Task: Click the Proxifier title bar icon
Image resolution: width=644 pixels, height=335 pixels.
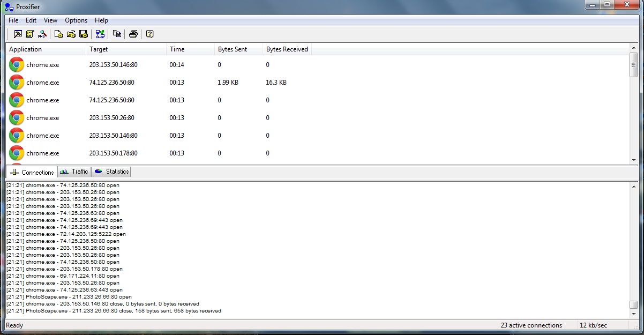Action: pyautogui.click(x=9, y=6)
